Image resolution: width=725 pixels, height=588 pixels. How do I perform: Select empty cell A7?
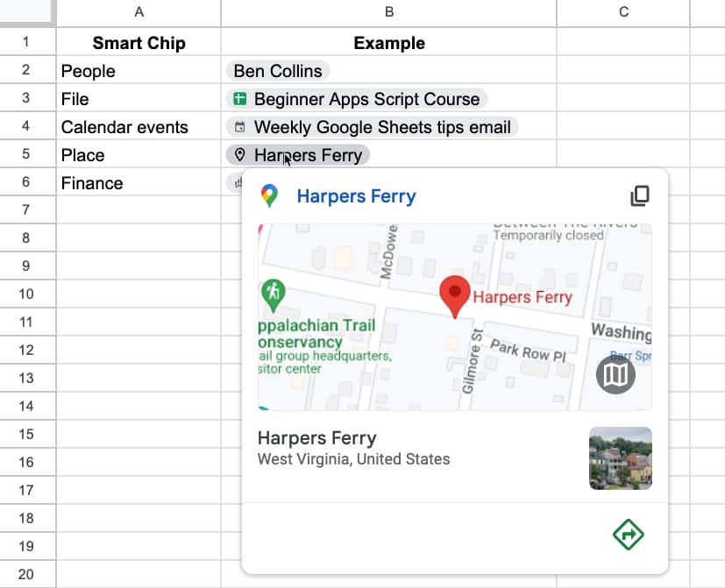coord(139,210)
